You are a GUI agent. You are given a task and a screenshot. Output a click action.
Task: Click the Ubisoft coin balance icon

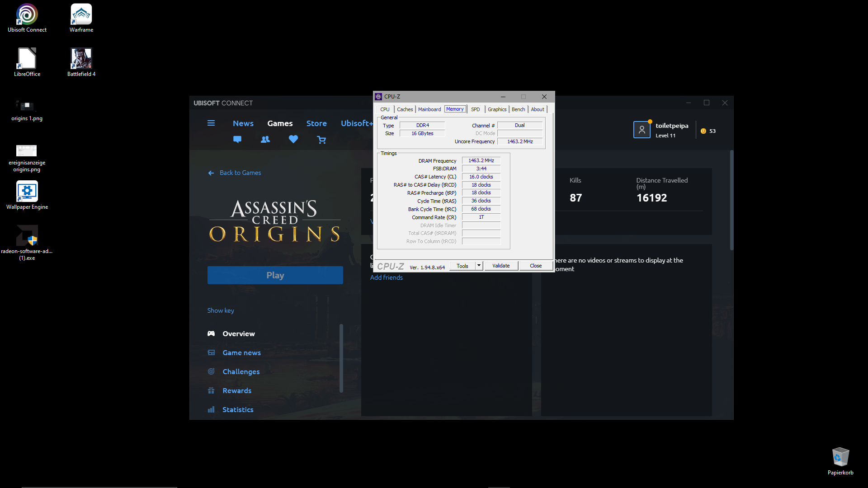[x=703, y=131]
